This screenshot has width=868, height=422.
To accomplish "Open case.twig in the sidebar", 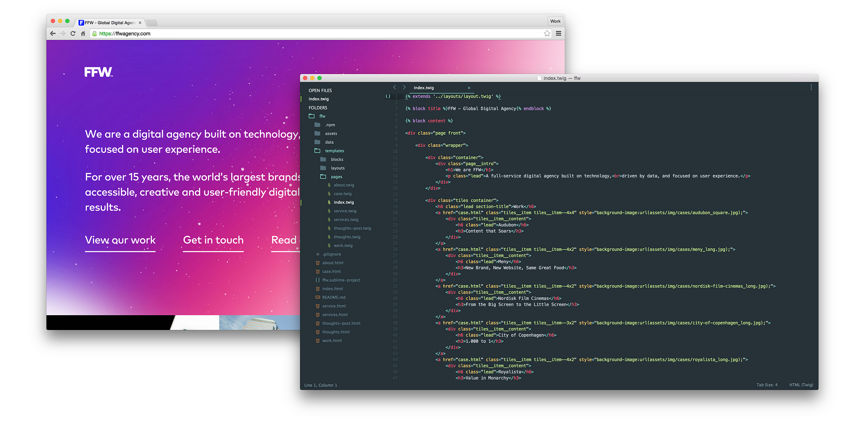I will click(342, 194).
